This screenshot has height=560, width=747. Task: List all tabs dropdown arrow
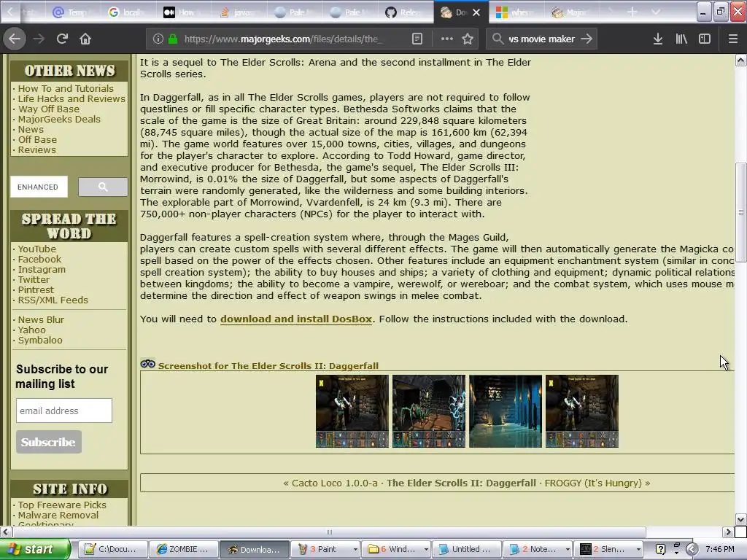(656, 12)
